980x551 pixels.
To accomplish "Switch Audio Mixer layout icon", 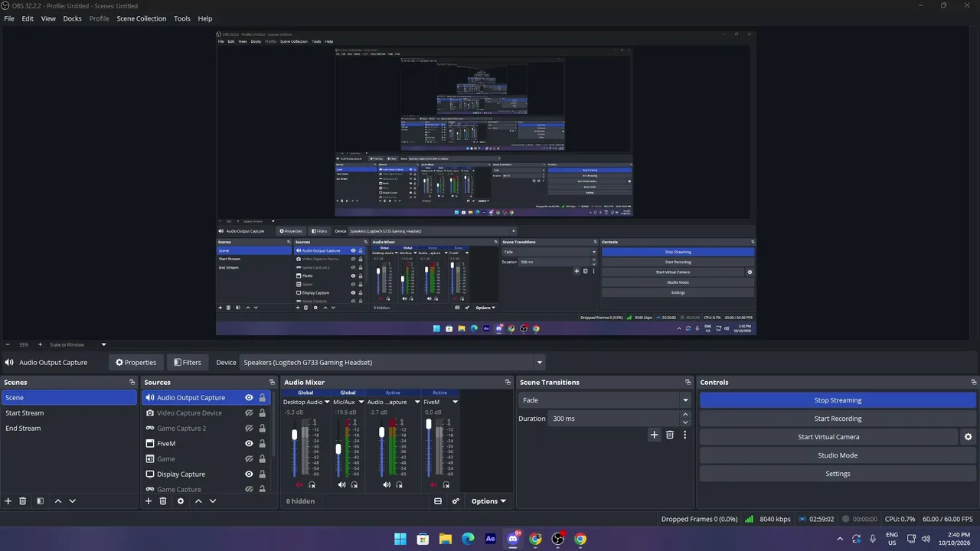I will click(x=438, y=501).
